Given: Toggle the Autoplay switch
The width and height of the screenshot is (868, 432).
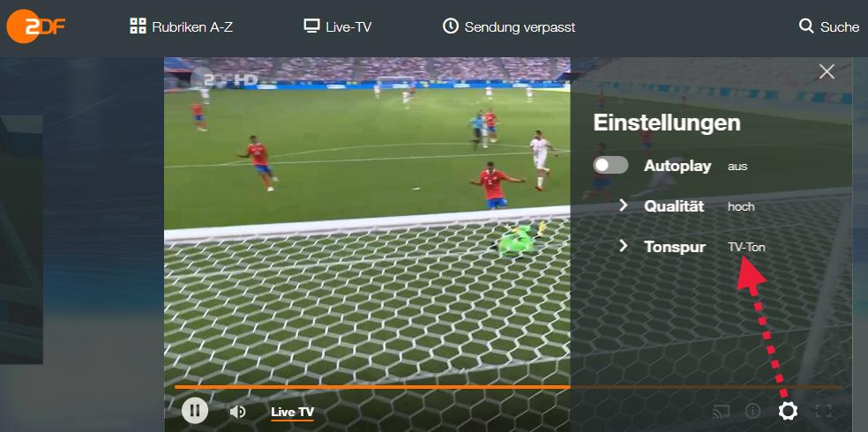Looking at the screenshot, I should 610,165.
